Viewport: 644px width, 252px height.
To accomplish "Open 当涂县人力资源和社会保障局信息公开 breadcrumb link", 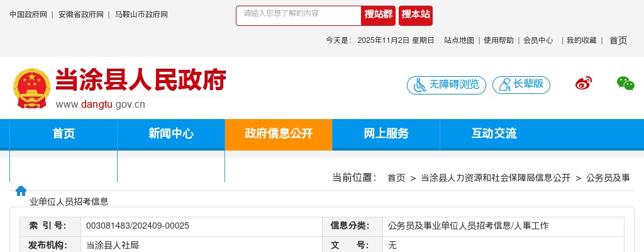I will click(x=496, y=178).
